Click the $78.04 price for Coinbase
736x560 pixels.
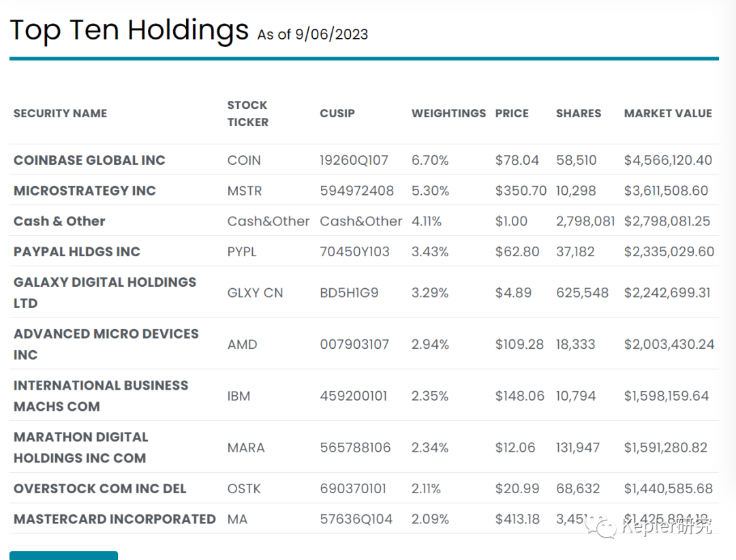point(517,161)
